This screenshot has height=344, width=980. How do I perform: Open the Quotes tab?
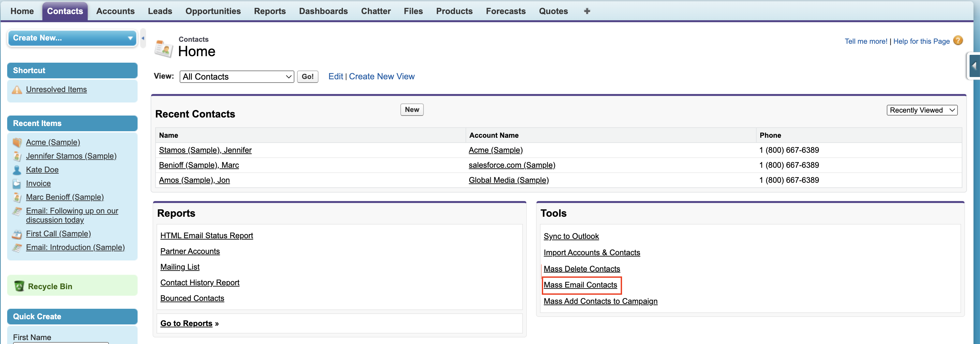pos(553,11)
